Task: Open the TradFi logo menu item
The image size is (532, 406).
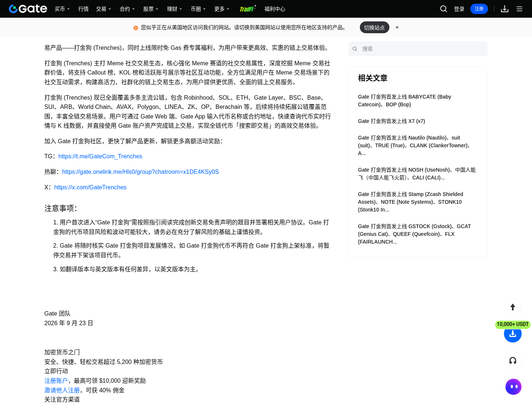Action: (248, 9)
